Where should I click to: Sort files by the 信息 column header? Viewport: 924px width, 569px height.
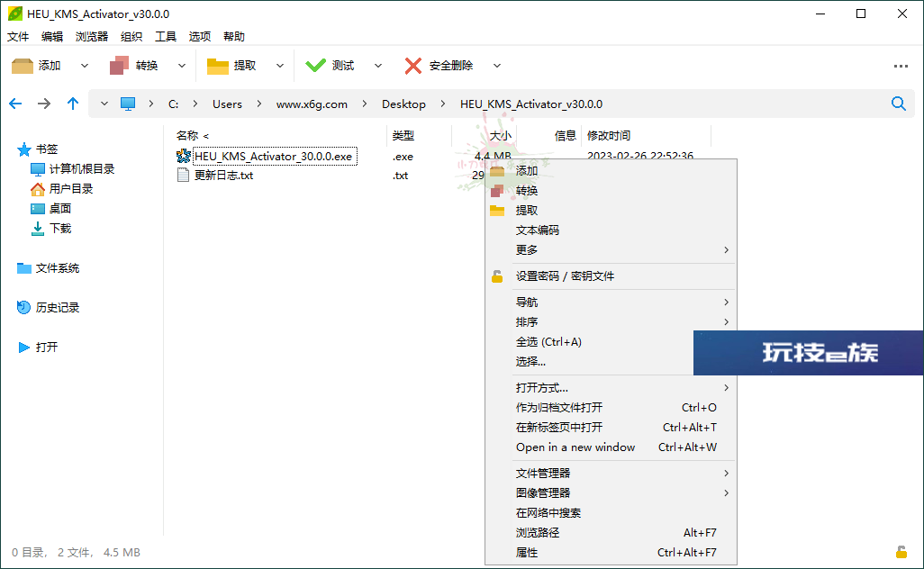click(x=565, y=135)
